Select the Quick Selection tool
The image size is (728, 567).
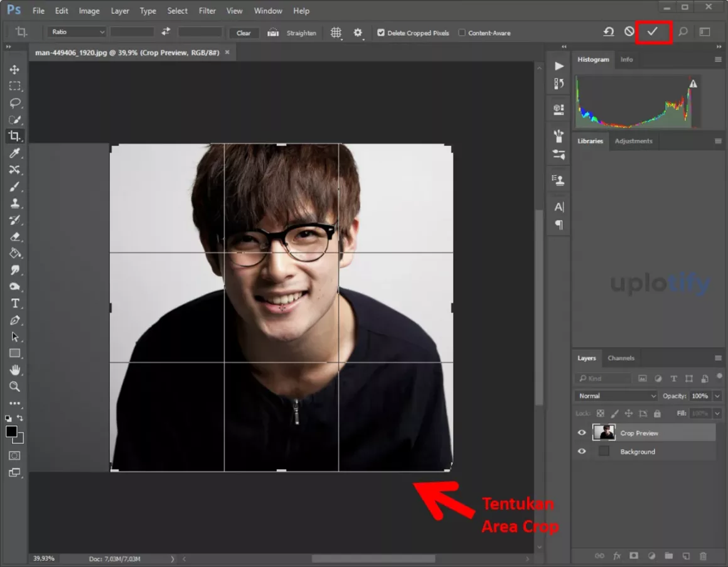[14, 120]
